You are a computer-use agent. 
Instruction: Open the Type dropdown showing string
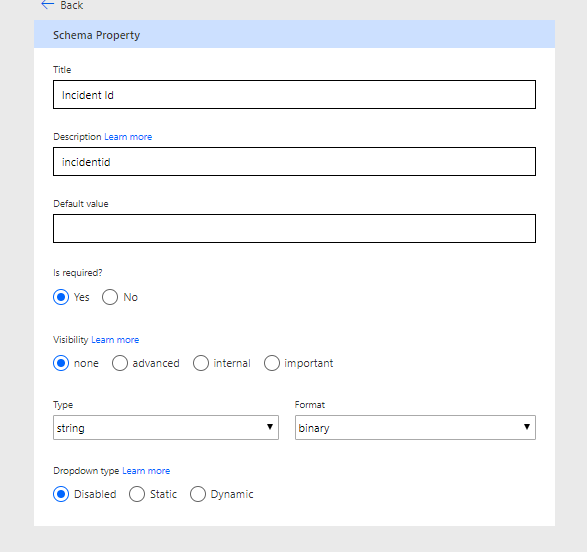(x=166, y=427)
